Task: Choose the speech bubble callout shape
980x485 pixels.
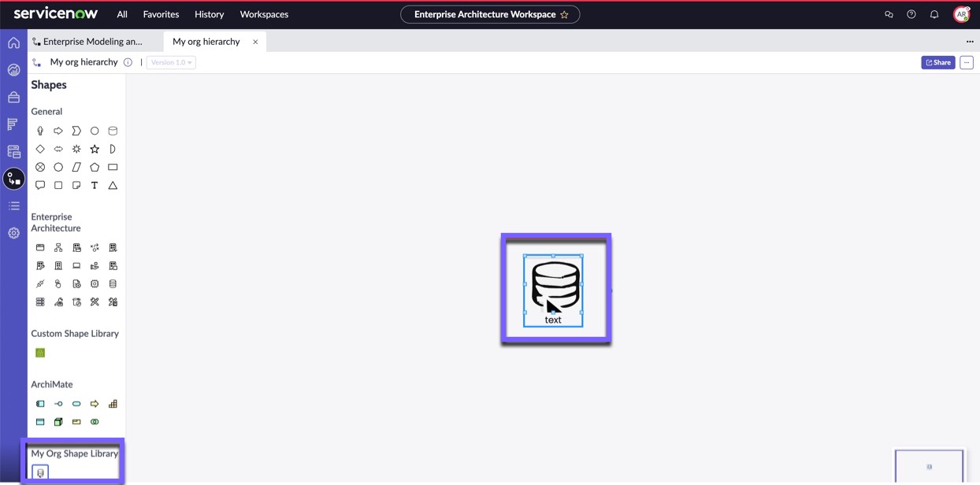Action: pyautogui.click(x=40, y=185)
